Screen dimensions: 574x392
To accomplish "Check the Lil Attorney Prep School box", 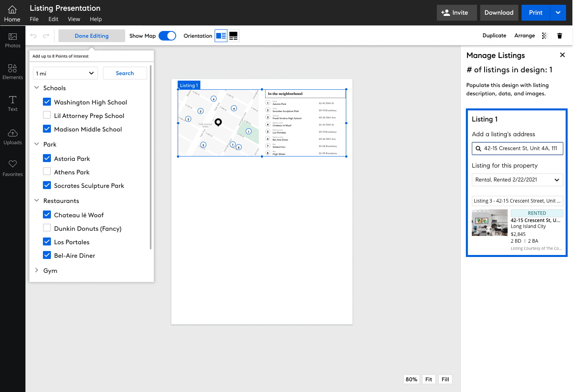I will [x=47, y=115].
